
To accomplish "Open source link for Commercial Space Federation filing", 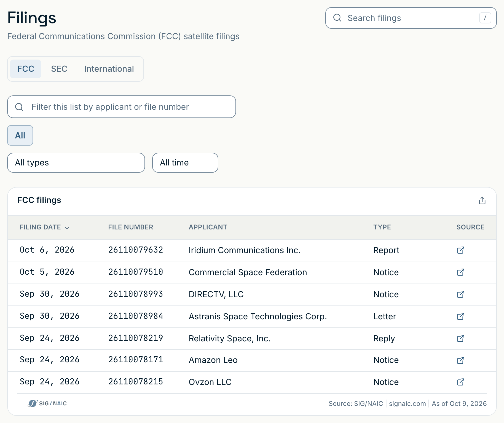I will pyautogui.click(x=460, y=272).
